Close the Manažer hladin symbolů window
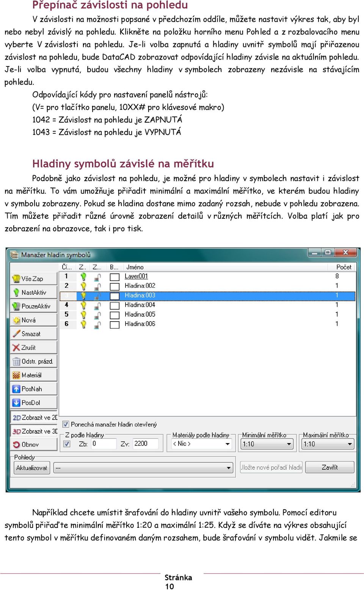The height and width of the screenshot is (590, 364). pyautogui.click(x=346, y=252)
